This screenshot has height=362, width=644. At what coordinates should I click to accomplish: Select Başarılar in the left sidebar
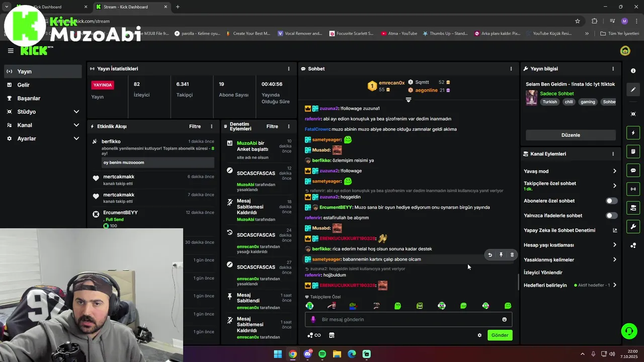tap(43, 99)
